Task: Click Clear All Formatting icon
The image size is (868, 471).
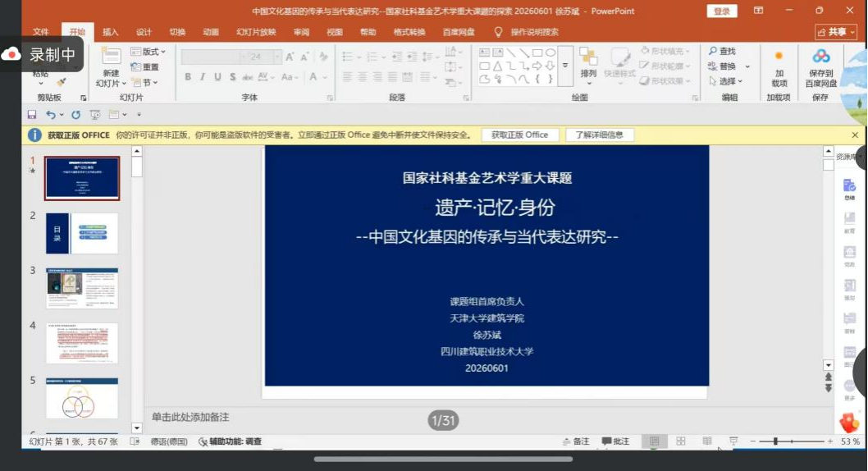Action: (324, 57)
